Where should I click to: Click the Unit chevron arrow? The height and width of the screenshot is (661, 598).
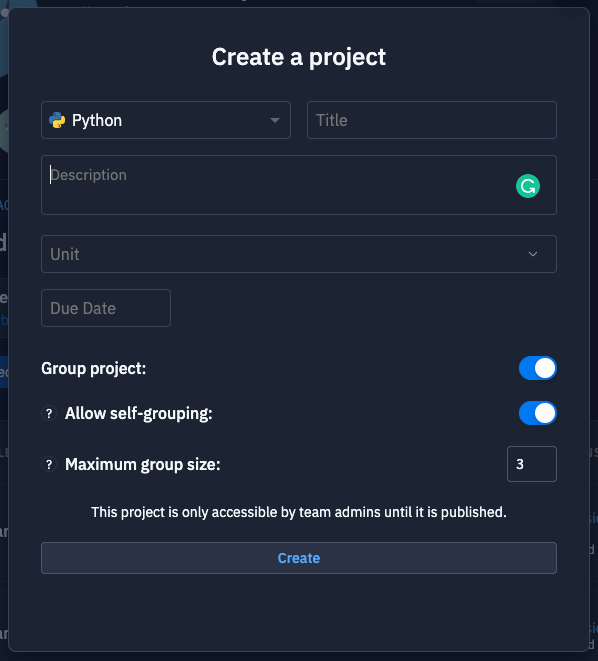pyautogui.click(x=533, y=254)
